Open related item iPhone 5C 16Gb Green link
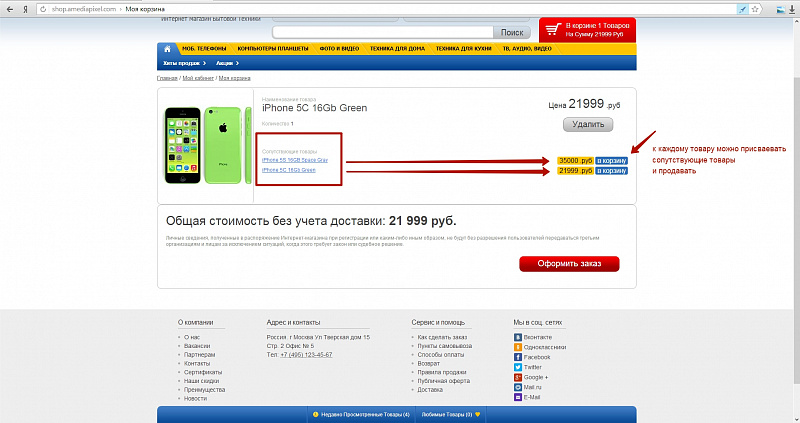Image resolution: width=800 pixels, height=423 pixels. click(289, 170)
